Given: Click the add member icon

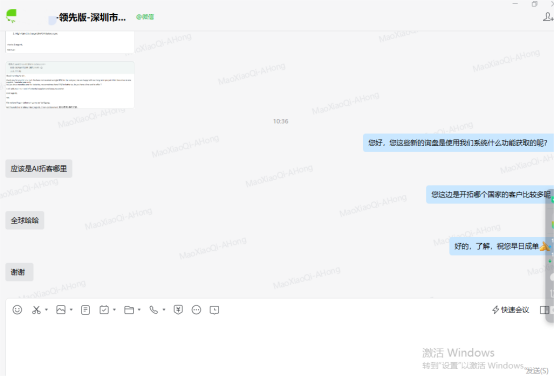Looking at the screenshot, I should point(548,17).
